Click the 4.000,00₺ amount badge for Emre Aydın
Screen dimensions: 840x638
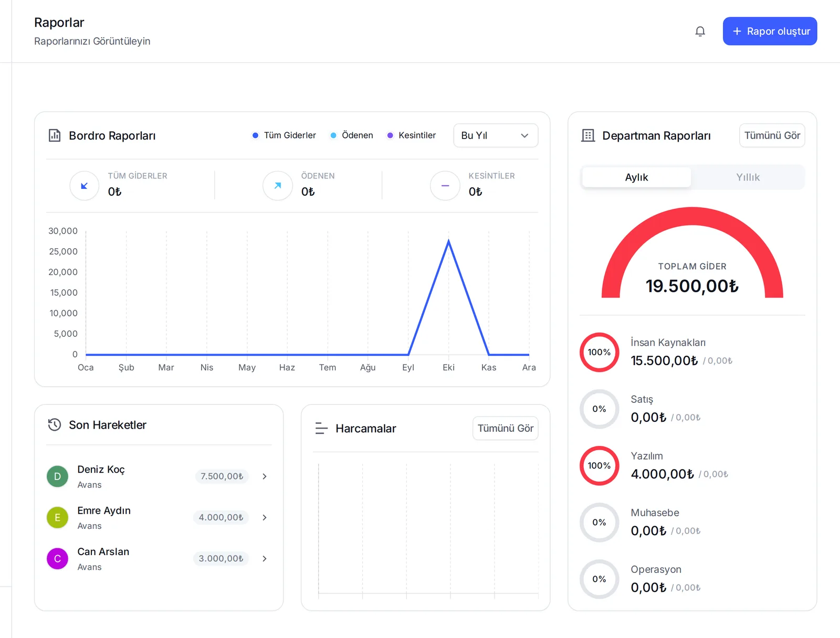coord(221,517)
